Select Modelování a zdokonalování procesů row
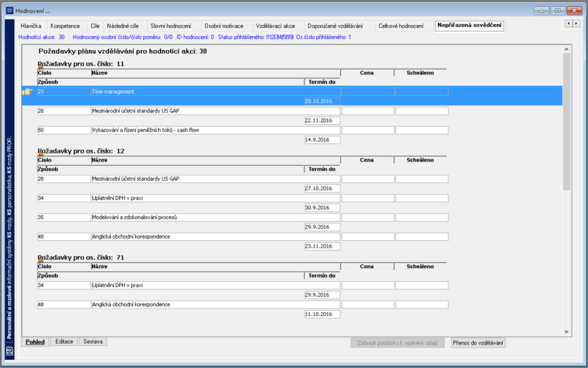The image size is (588, 368). 215,217
